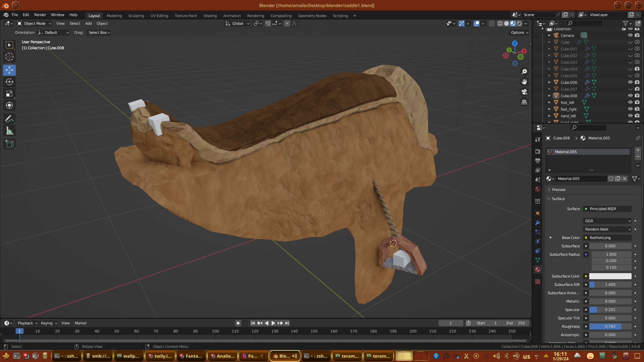Image resolution: width=644 pixels, height=362 pixels.
Task: Click the 3D Cursor tool
Action: point(9,57)
